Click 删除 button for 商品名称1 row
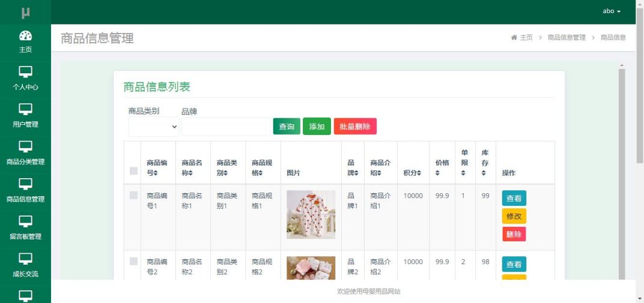The width and height of the screenshot is (644, 303). (514, 234)
